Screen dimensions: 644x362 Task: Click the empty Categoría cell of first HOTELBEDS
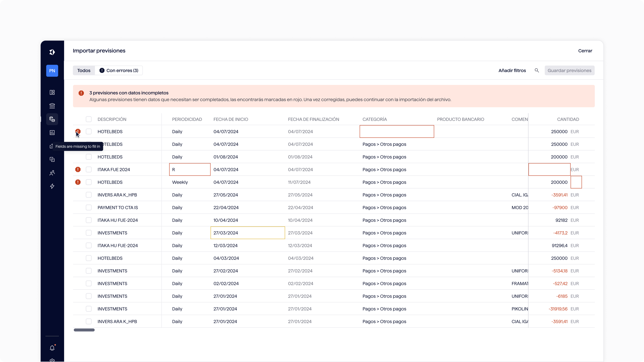click(397, 131)
